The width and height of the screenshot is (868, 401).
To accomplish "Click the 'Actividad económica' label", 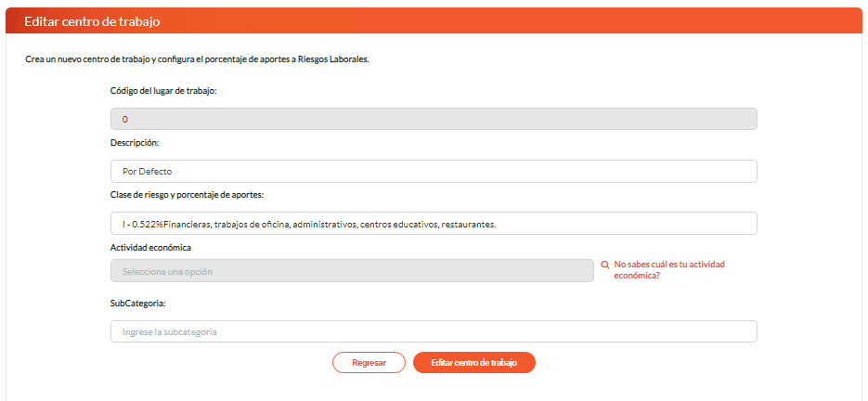I will [150, 248].
